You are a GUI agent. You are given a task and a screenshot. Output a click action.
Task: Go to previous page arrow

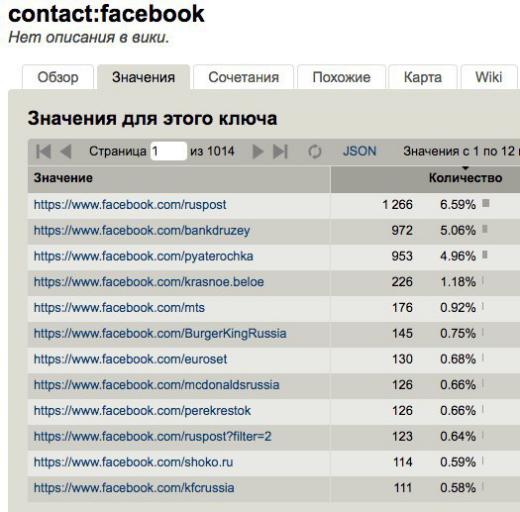[66, 152]
